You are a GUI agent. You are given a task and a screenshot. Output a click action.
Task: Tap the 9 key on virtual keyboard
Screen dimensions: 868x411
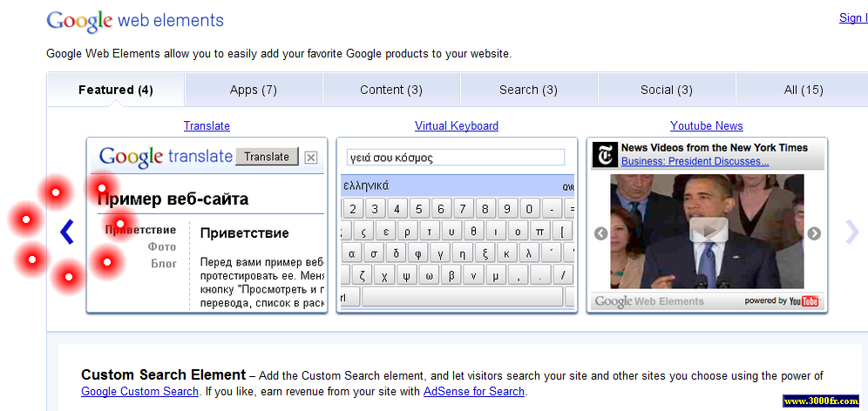(507, 210)
